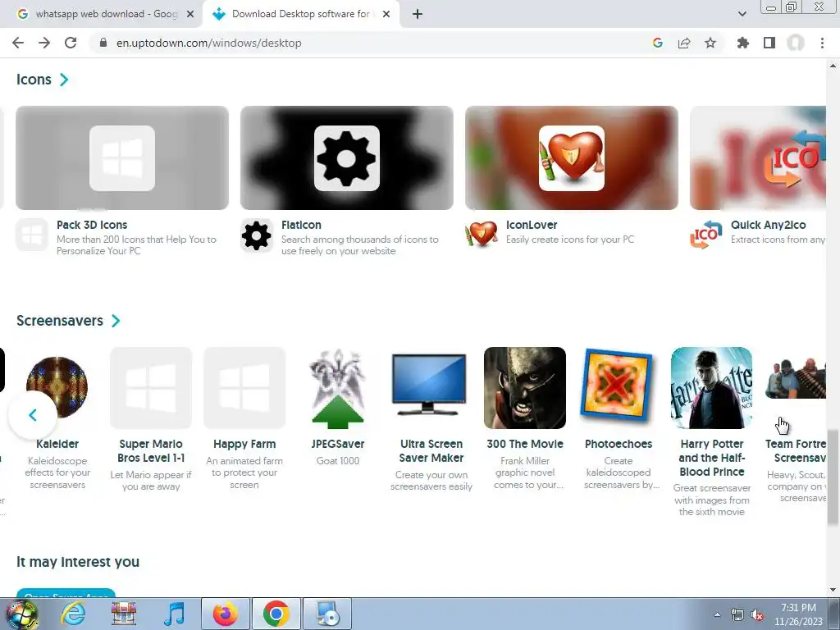Select the Download Desktop software tab
The width and height of the screenshot is (840, 630).
point(300,14)
